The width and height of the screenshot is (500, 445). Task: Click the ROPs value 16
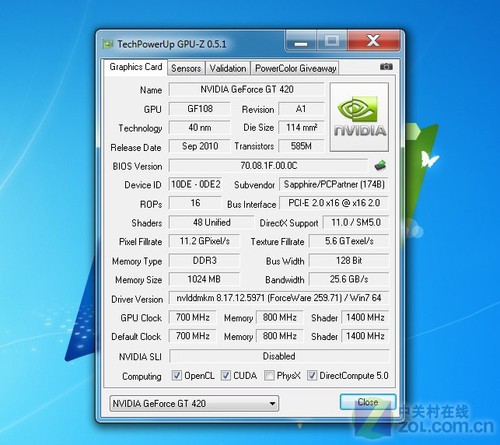coord(195,203)
